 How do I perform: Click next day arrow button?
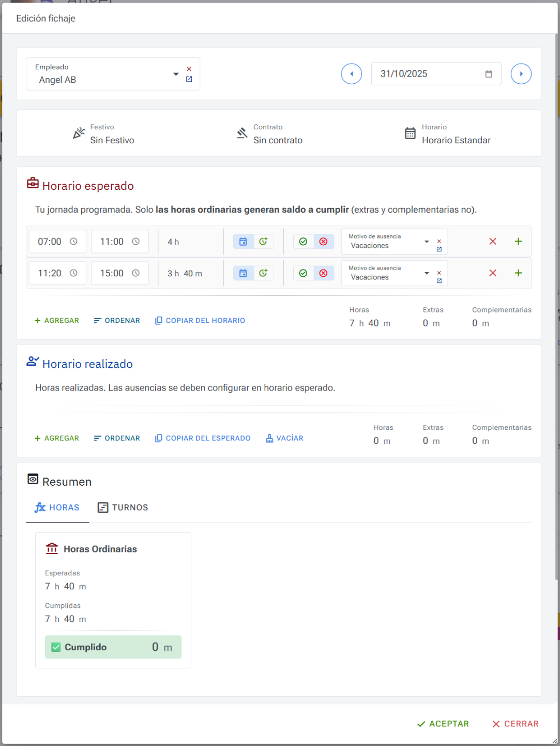tap(521, 74)
